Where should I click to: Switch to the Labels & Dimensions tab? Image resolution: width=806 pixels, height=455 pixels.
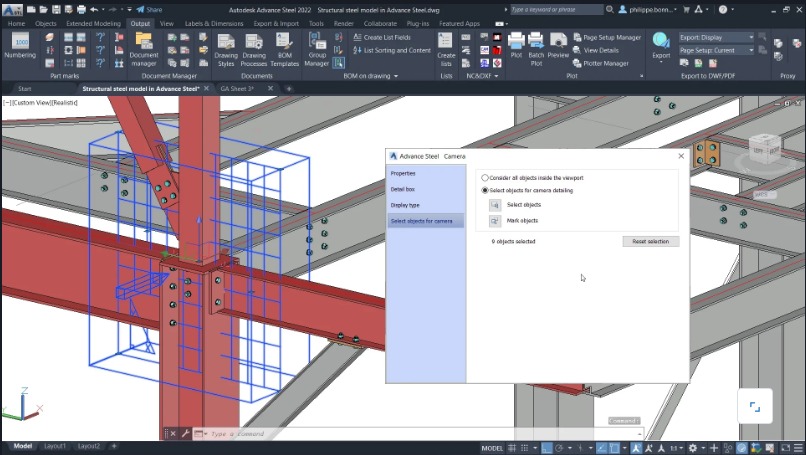coord(214,24)
